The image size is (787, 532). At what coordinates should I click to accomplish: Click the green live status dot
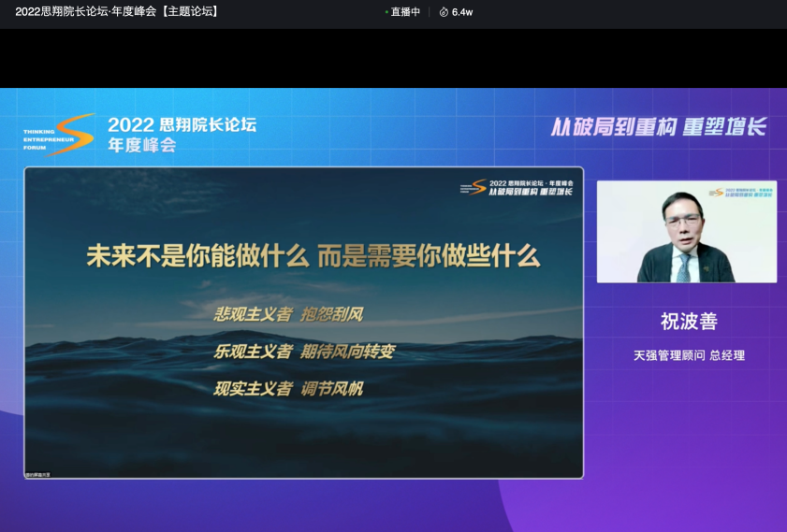point(386,12)
